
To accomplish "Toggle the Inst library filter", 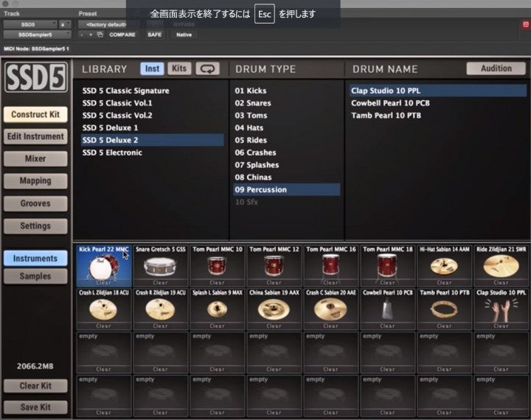I will pos(152,69).
